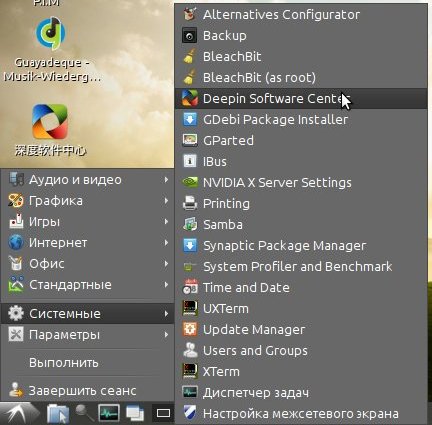Expand the Стандартные submenu arrow

pos(166,285)
